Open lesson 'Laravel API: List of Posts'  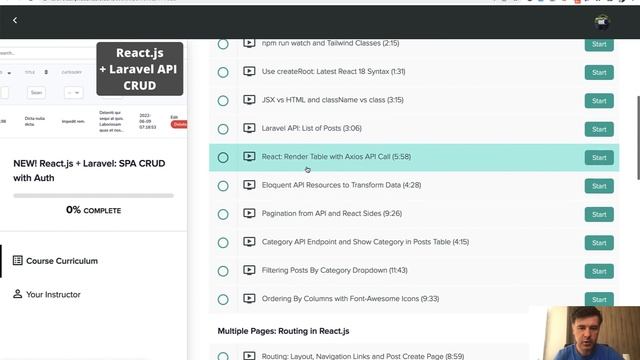pyautogui.click(x=311, y=128)
